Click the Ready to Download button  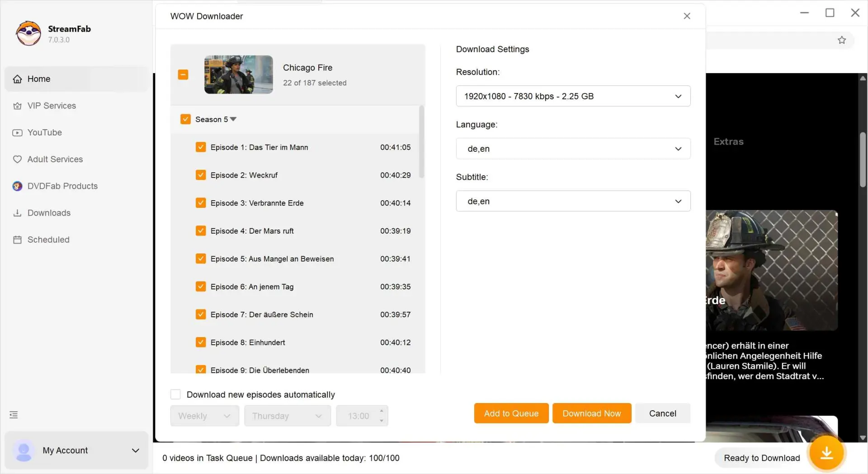tap(762, 458)
